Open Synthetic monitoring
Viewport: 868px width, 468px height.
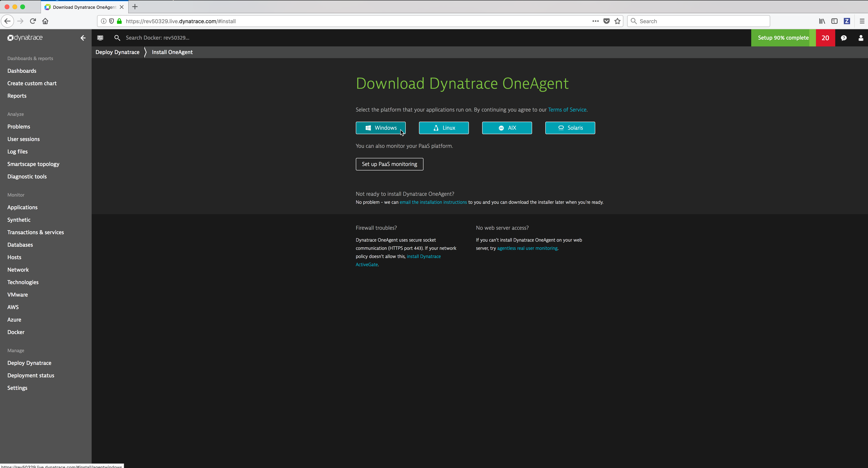[x=19, y=220]
